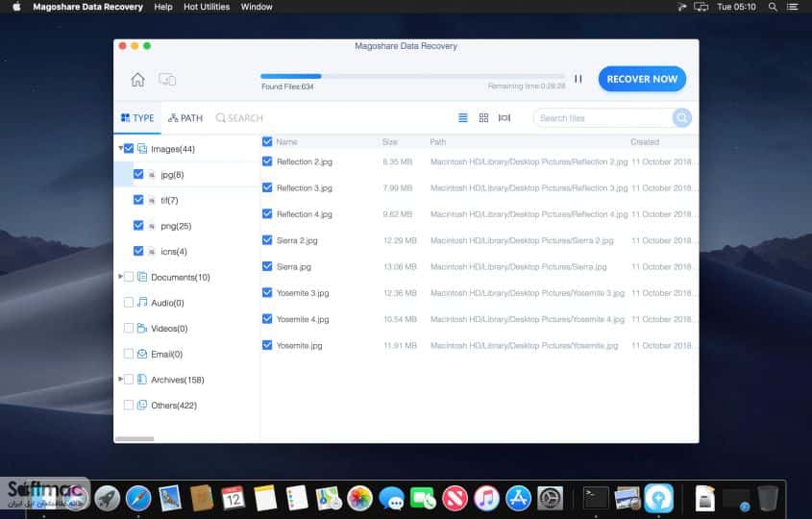Click the Images category icon
Viewport: 812px width, 519px height.
coord(142,149)
